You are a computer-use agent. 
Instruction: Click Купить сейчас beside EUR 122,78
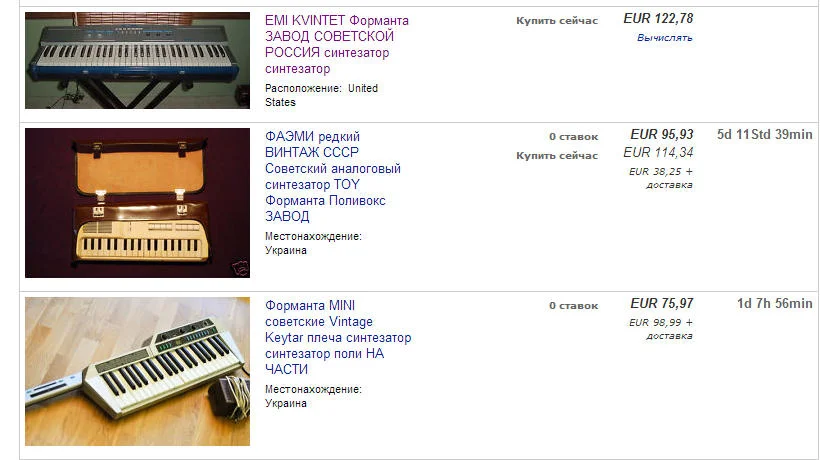(x=557, y=20)
